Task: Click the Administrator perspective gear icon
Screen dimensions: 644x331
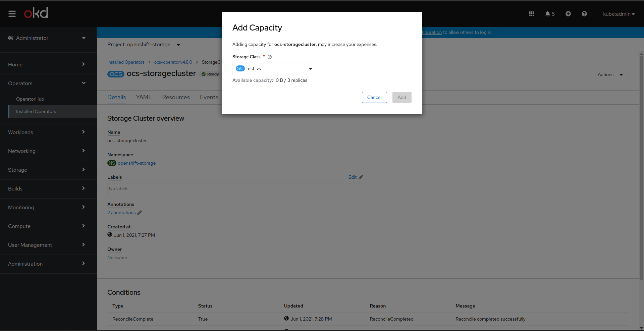Action: 11,38
